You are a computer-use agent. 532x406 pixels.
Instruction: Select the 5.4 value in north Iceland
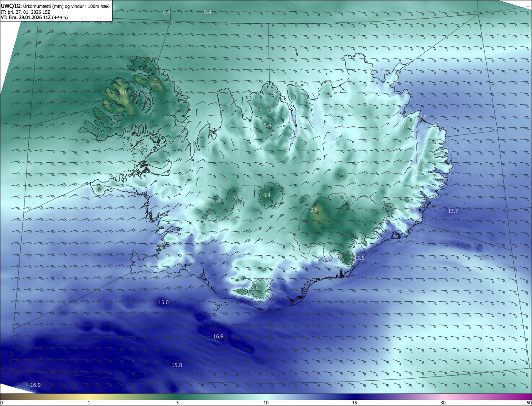267,125
